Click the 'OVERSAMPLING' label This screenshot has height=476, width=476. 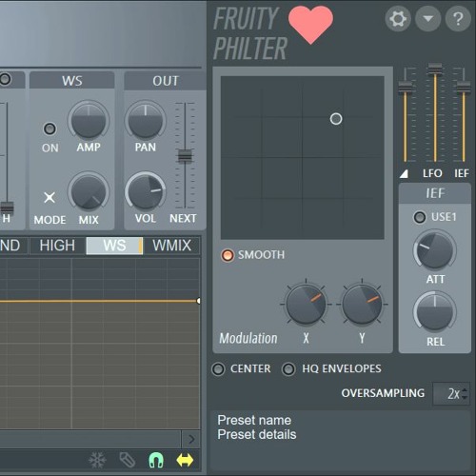[383, 393]
